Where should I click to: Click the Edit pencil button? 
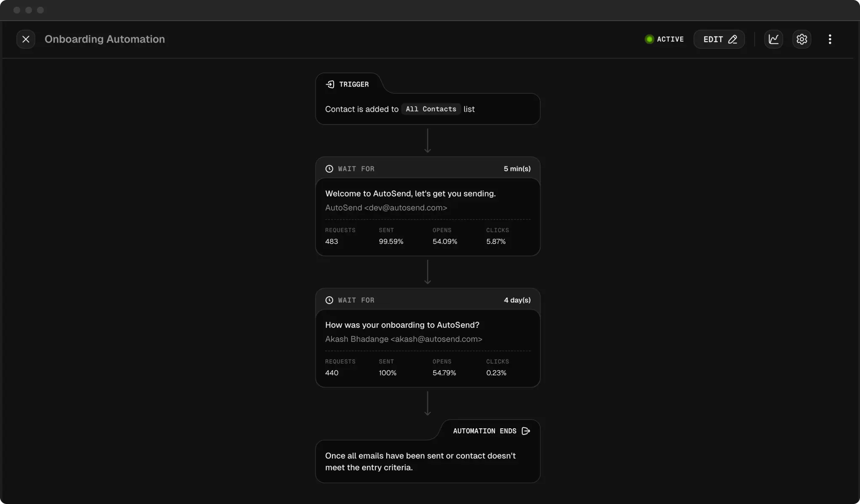[x=719, y=39]
